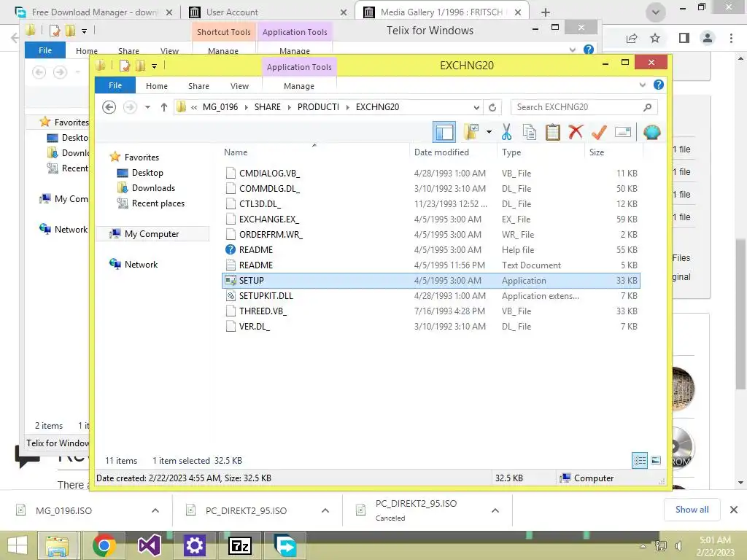Open the File menu in EXCHNG20
Viewport: 747px width, 560px height.
coord(115,85)
